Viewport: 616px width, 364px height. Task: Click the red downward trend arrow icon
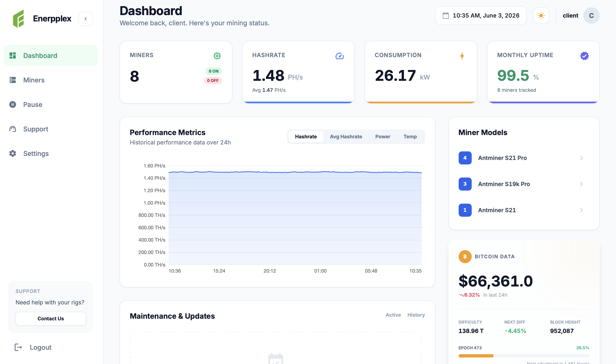point(461,295)
